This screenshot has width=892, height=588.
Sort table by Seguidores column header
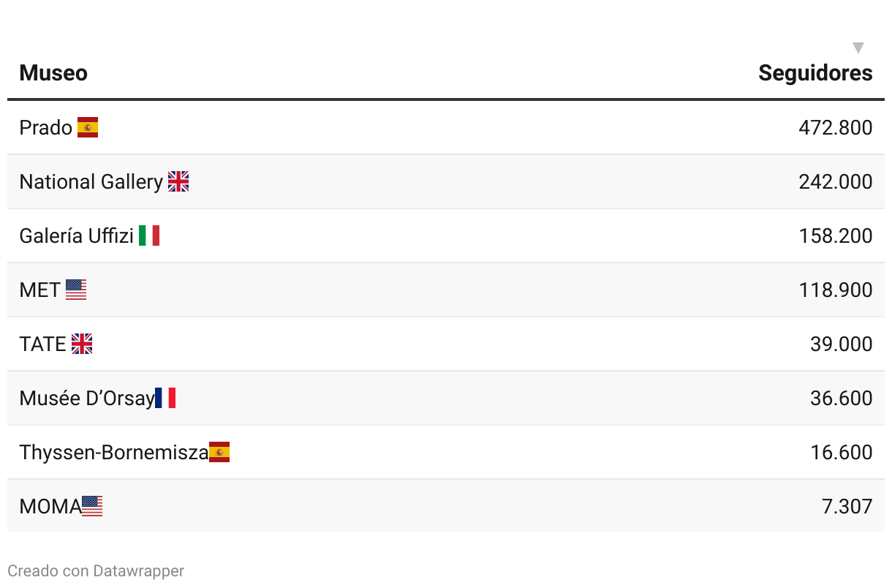(x=815, y=73)
